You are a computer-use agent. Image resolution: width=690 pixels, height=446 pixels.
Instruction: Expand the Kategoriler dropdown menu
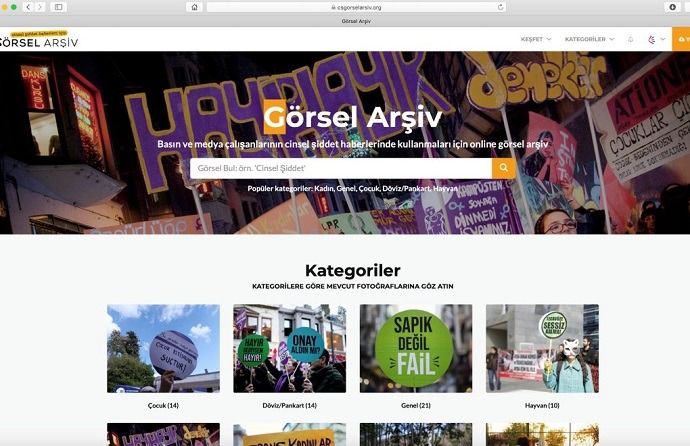pos(589,39)
